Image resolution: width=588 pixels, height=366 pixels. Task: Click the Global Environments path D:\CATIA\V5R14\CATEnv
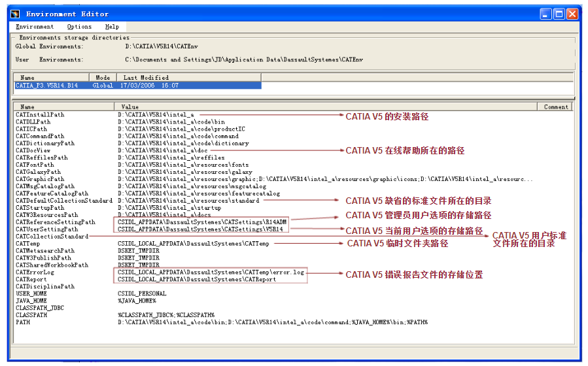pos(162,46)
